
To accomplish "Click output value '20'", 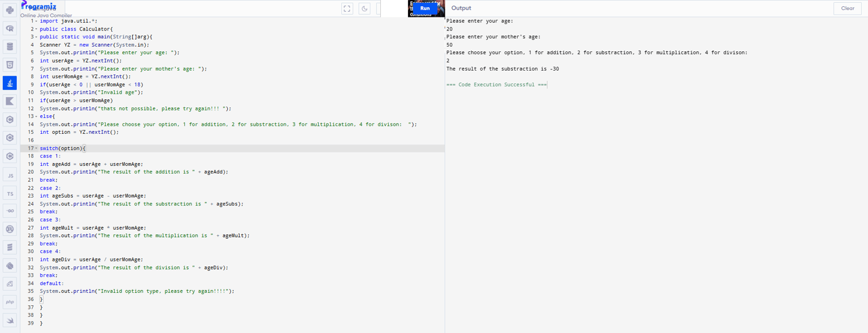I will 449,29.
